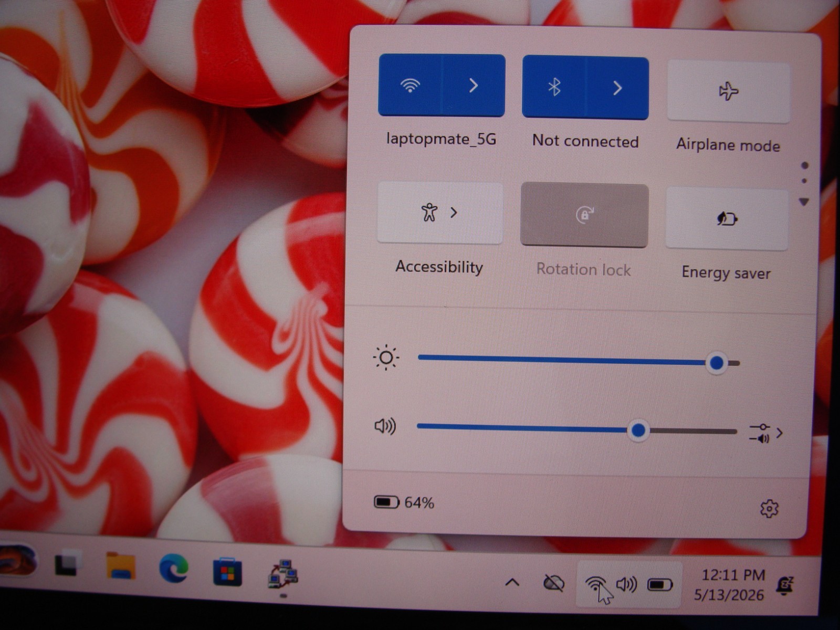
Task: Toggle Bluetooth using the Bluetooth button
Action: click(554, 87)
